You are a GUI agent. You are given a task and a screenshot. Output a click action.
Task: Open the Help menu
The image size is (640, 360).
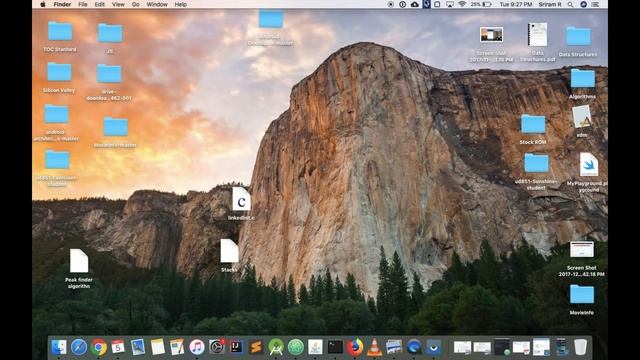pyautogui.click(x=180, y=4)
